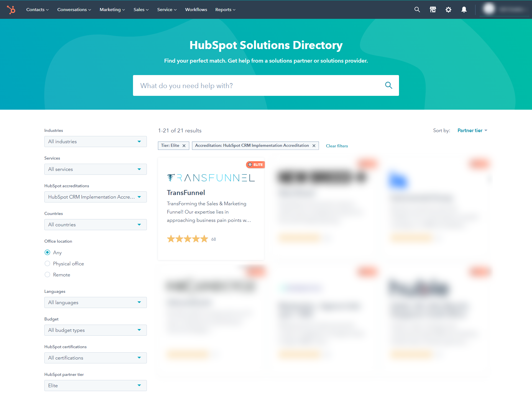Select the Any office location option
Viewport: 532px width, 408px height.
pos(47,252)
